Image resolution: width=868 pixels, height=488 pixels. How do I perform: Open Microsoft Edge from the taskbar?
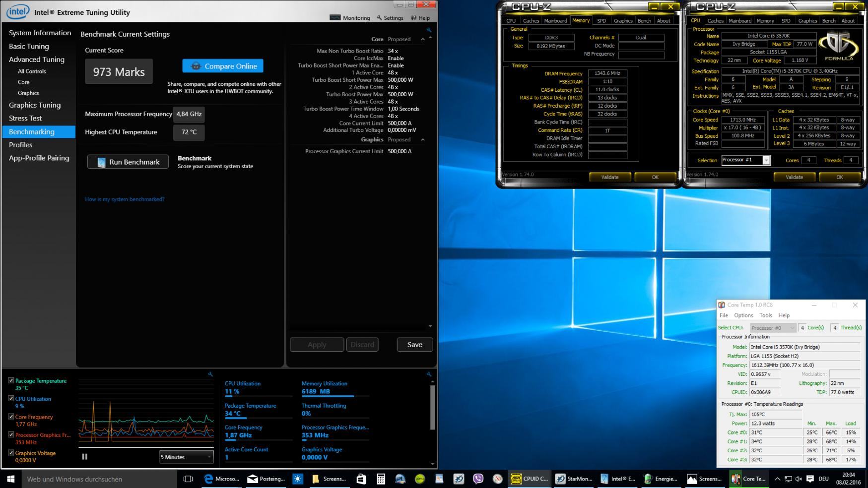pyautogui.click(x=222, y=479)
